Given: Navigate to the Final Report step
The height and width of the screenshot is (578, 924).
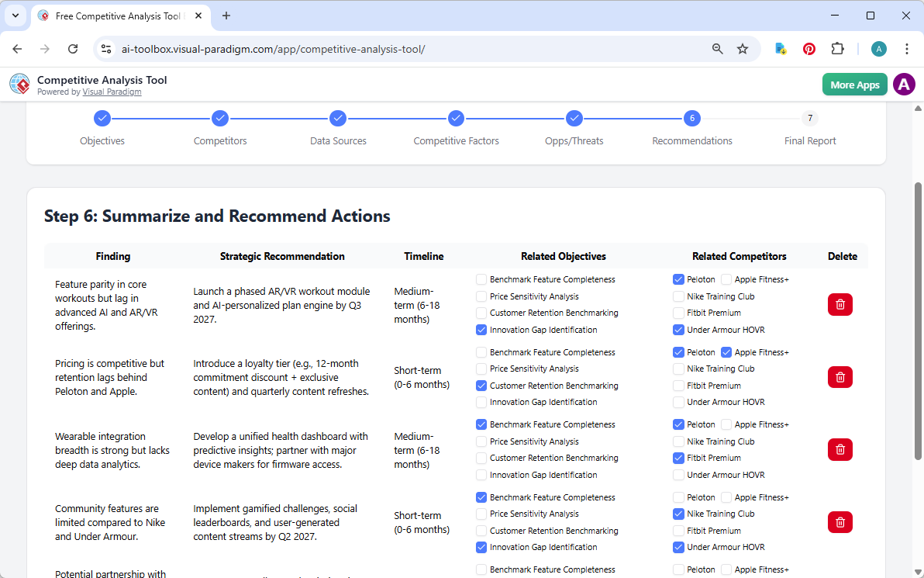Looking at the screenshot, I should (809, 118).
